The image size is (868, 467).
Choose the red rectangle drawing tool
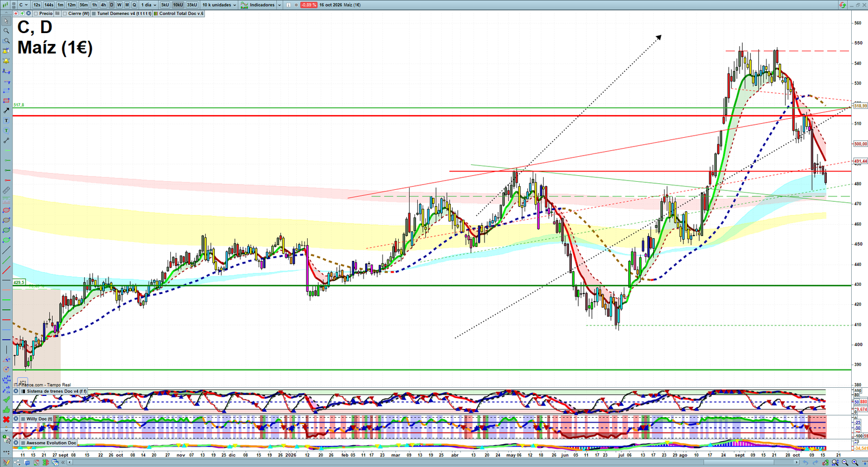point(6,101)
